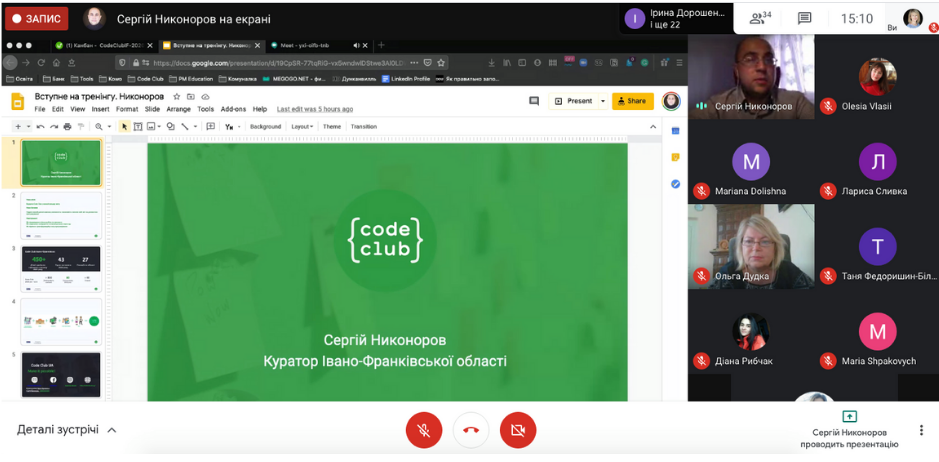Open the comments history icon in Slides

[534, 101]
